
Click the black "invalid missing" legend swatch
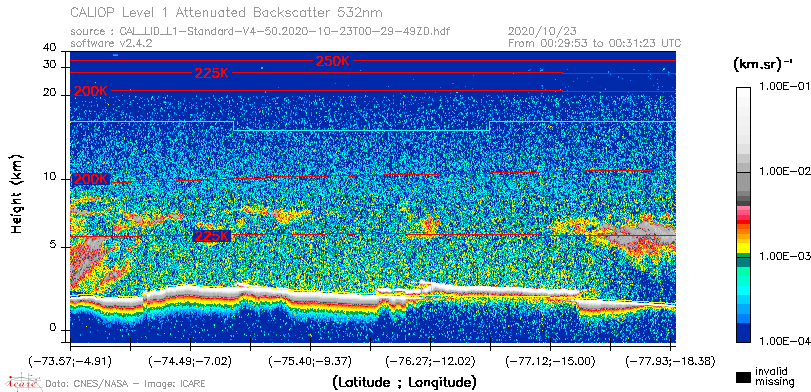[x=743, y=377]
